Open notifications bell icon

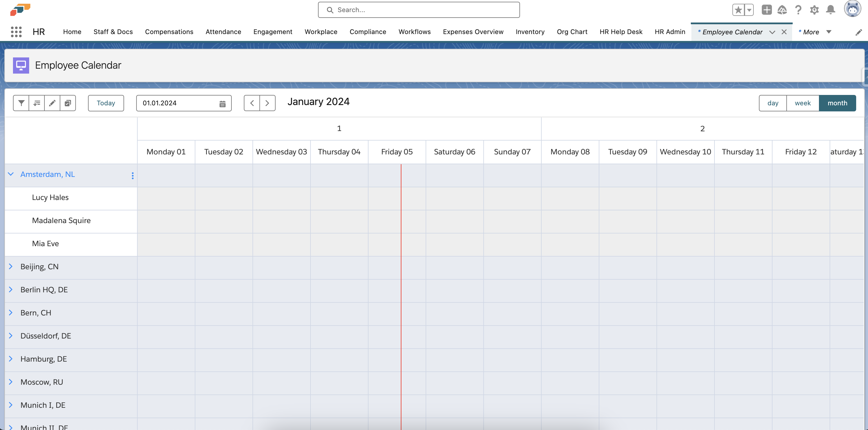coord(830,10)
